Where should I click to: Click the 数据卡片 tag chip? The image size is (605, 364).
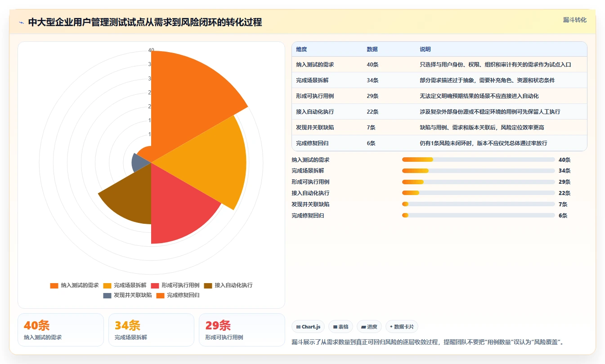click(402, 327)
